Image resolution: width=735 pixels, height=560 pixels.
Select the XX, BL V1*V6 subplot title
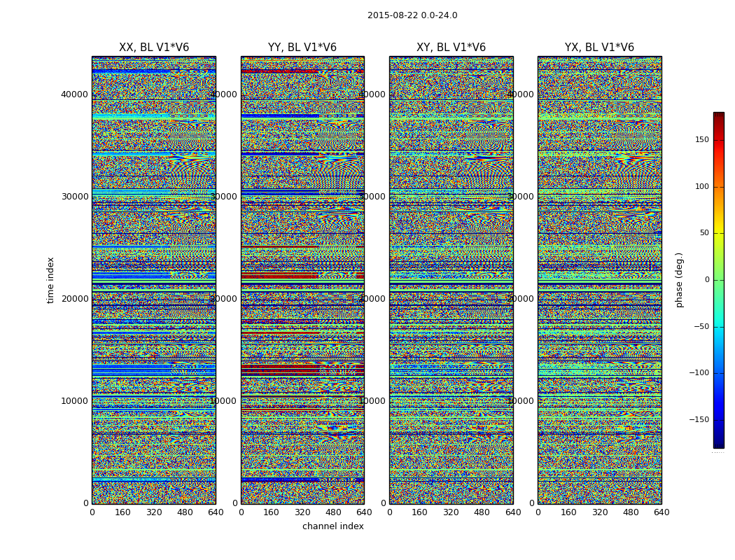point(154,48)
